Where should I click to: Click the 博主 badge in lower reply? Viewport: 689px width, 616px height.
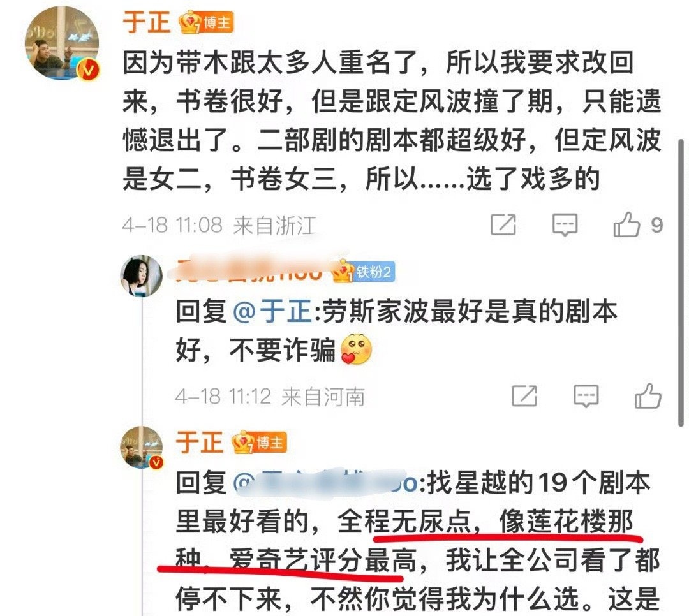pos(260,443)
